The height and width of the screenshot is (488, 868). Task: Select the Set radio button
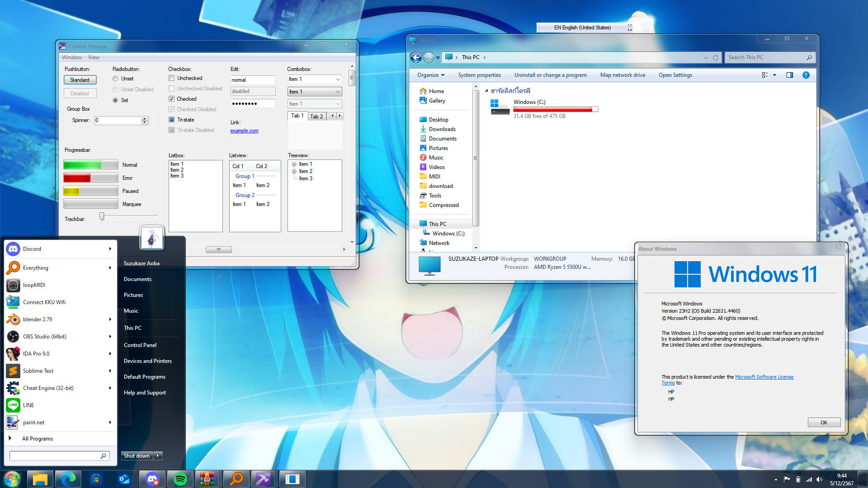[x=115, y=100]
